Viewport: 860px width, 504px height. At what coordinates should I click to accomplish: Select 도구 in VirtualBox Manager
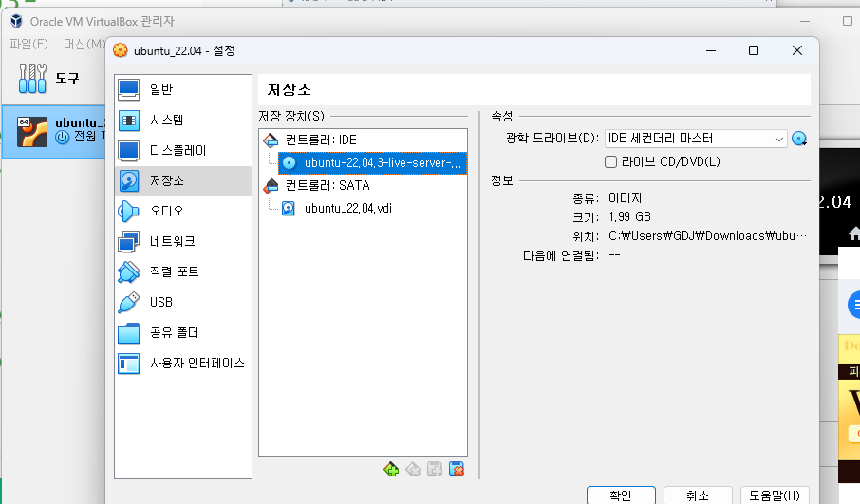coord(54,78)
